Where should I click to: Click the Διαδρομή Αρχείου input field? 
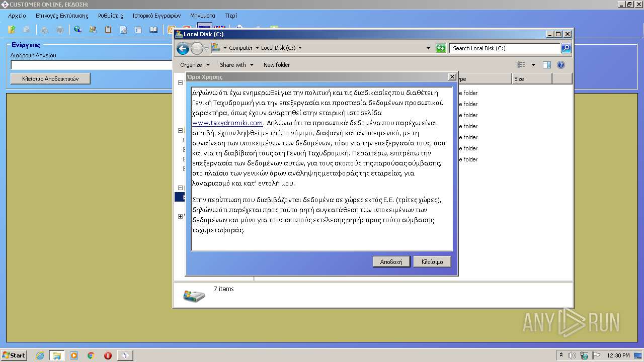92,65
